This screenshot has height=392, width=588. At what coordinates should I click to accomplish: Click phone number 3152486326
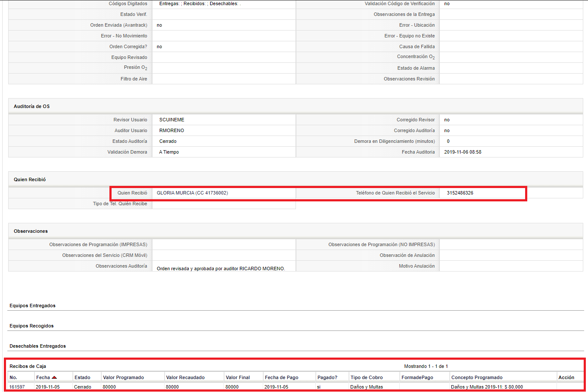pyautogui.click(x=460, y=193)
